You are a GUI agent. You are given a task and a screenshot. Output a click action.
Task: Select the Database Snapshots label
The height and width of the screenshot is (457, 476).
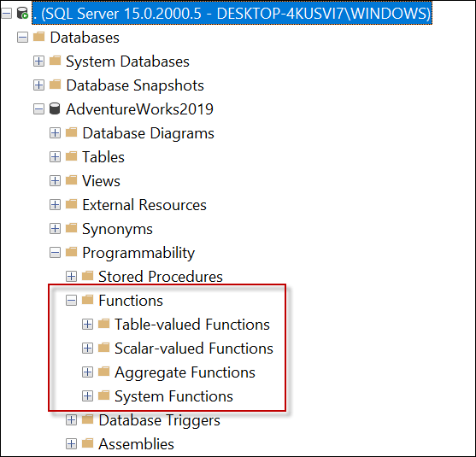(135, 85)
